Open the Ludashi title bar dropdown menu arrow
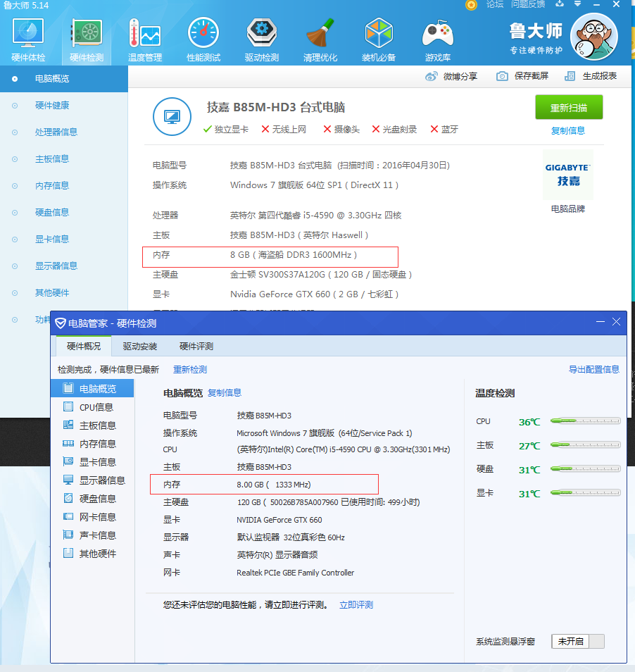The height and width of the screenshot is (672, 635). (577, 4)
